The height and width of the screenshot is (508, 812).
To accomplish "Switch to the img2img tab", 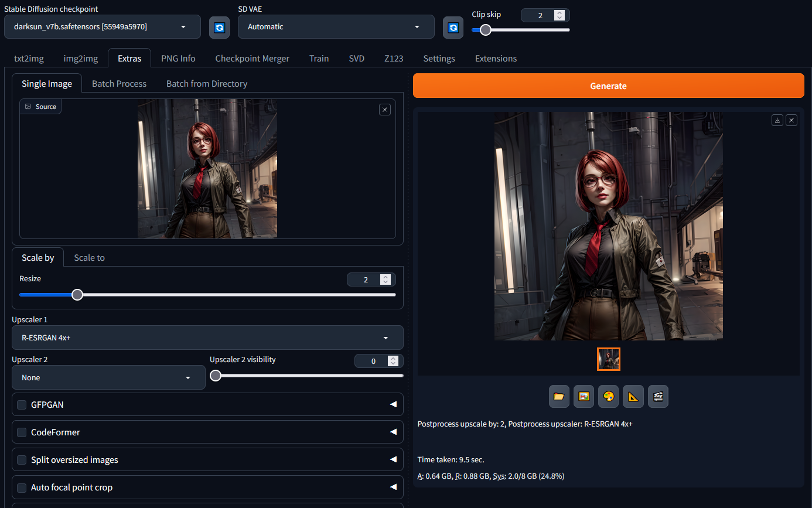I will point(81,59).
